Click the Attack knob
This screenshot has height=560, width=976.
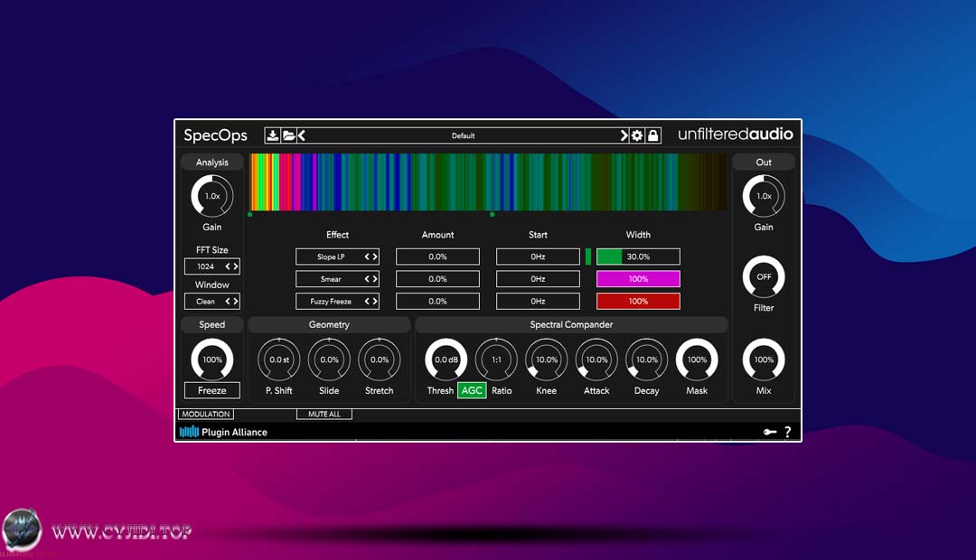pos(596,359)
